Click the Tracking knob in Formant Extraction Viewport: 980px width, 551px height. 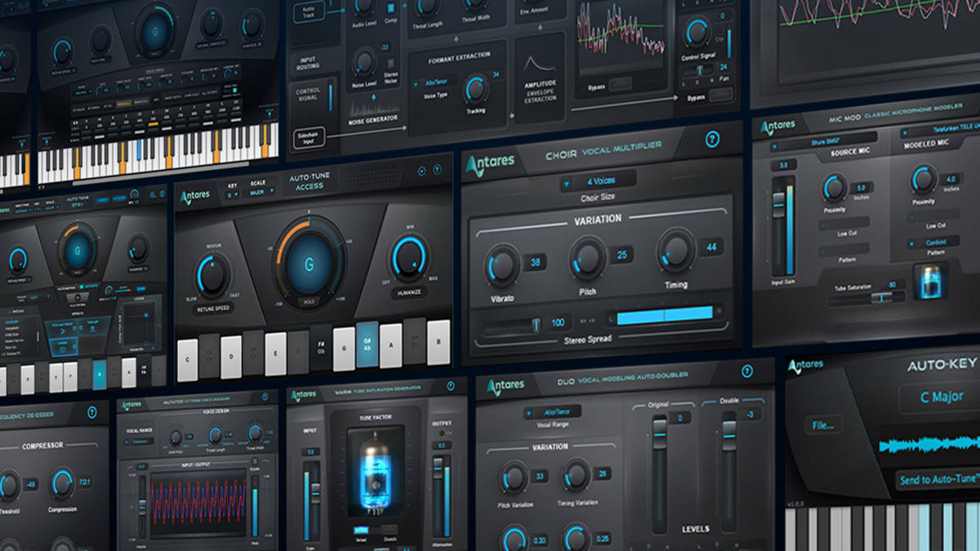tap(475, 89)
